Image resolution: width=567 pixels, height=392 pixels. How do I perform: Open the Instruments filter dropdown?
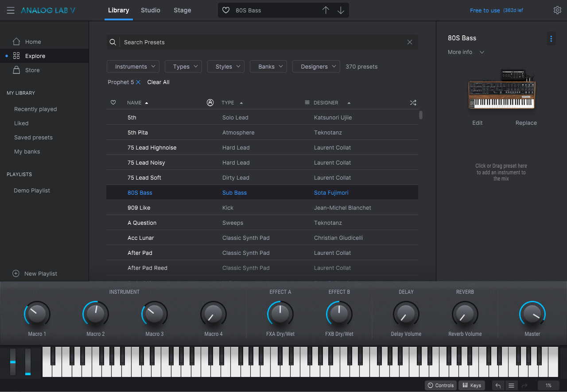click(133, 66)
